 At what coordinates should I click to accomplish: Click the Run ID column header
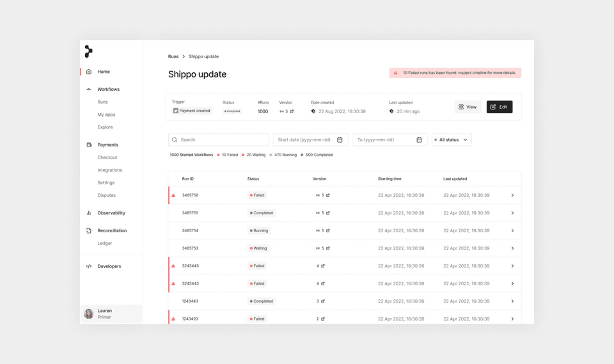(x=187, y=178)
